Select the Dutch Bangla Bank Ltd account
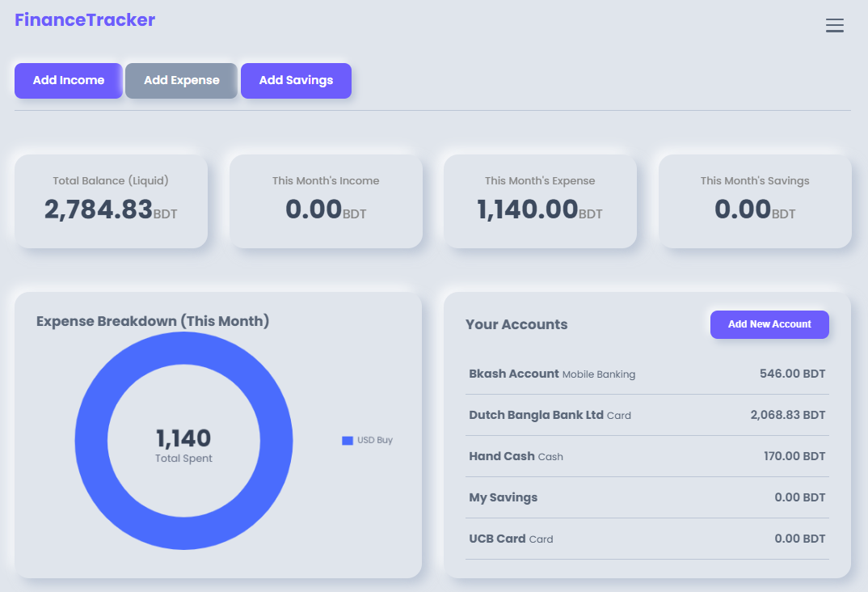 pyautogui.click(x=647, y=415)
